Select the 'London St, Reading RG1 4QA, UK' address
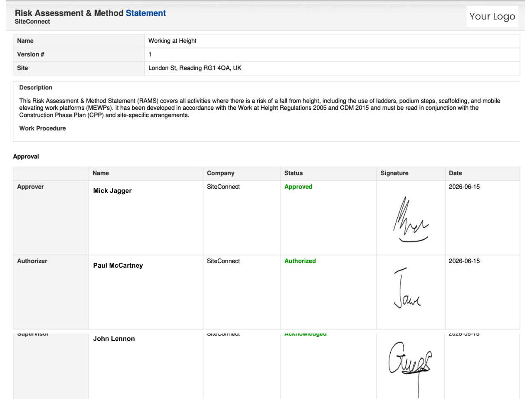Viewport: 532px width, 399px height. (195, 68)
